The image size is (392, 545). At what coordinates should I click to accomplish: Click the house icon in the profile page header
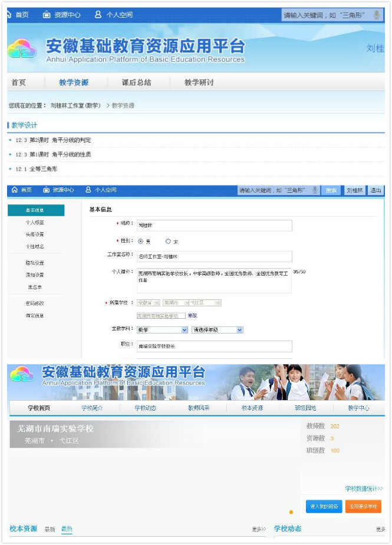(x=15, y=190)
